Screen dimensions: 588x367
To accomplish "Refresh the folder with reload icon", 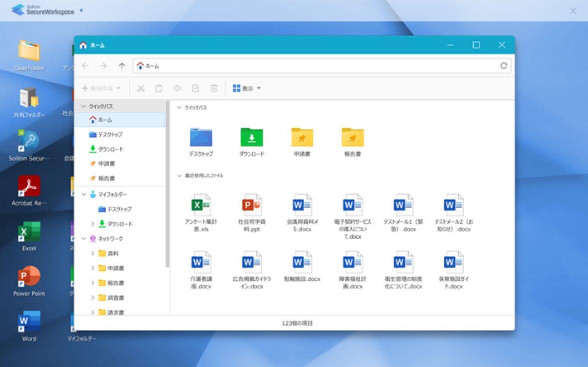I will coord(504,66).
